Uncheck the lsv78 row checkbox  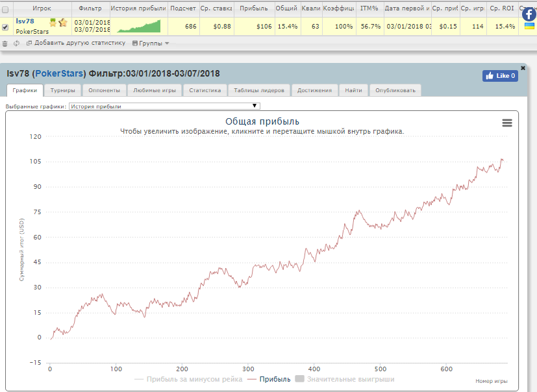point(5,27)
